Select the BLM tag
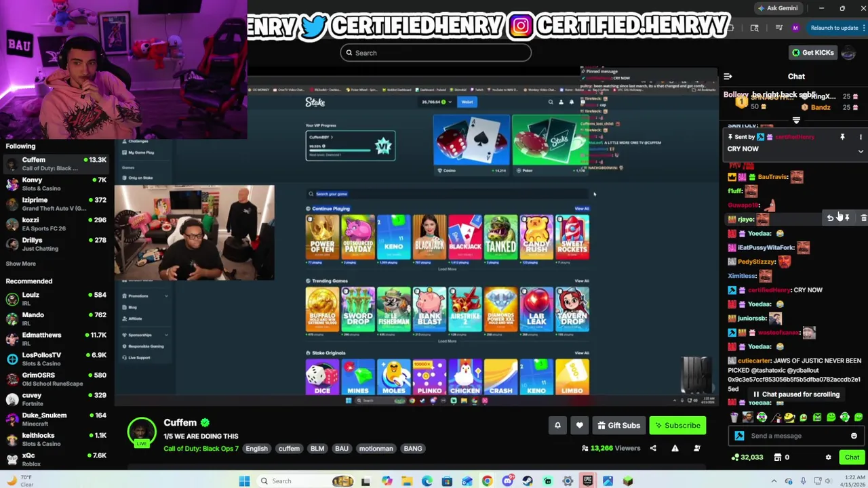Image resolution: width=868 pixels, height=488 pixels. click(x=317, y=448)
